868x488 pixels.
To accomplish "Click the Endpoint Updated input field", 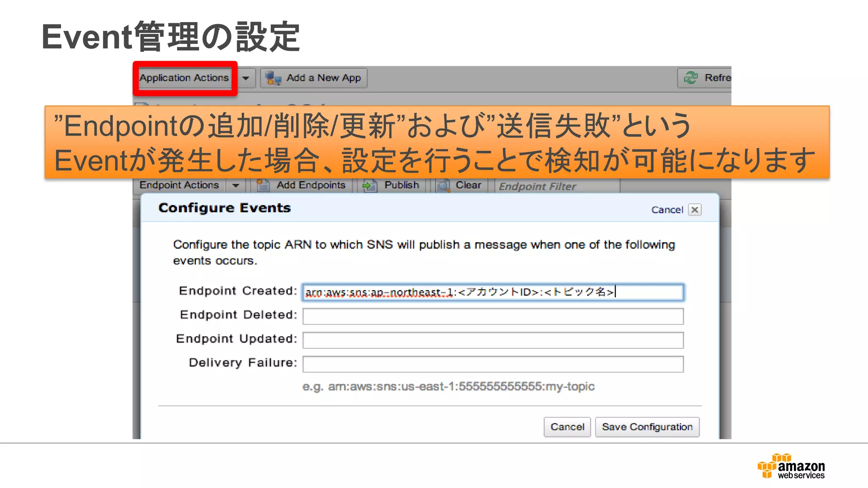I will (493, 340).
